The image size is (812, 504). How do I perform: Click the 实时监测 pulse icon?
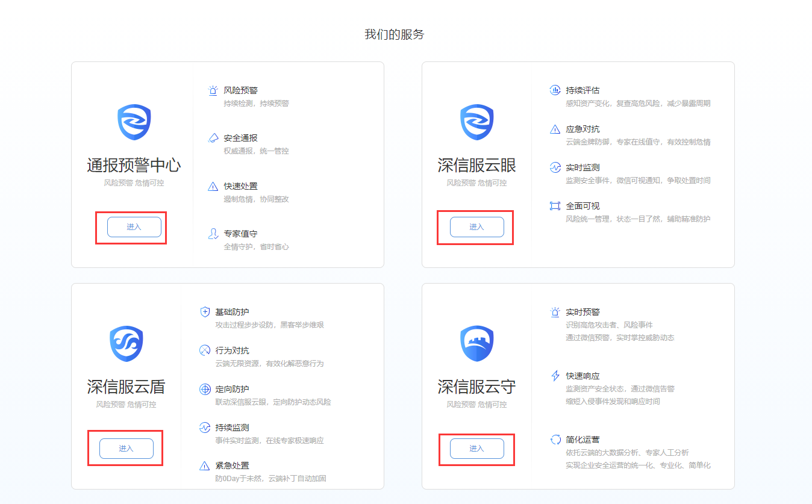point(555,167)
